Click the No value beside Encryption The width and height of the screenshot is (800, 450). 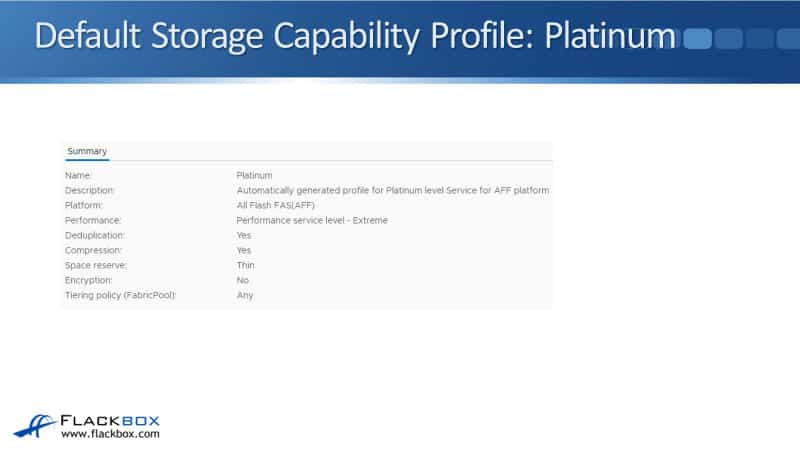pos(243,280)
